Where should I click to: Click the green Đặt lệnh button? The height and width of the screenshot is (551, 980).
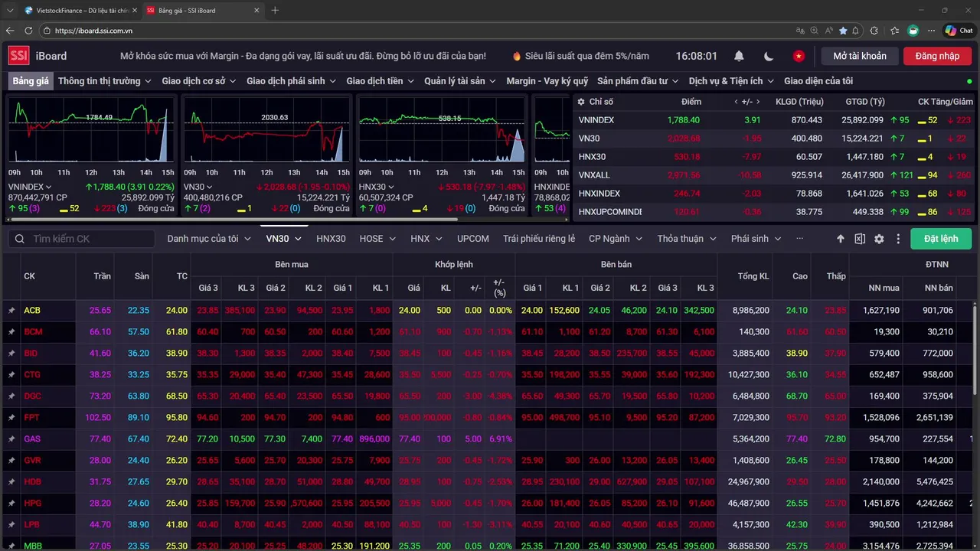(941, 239)
